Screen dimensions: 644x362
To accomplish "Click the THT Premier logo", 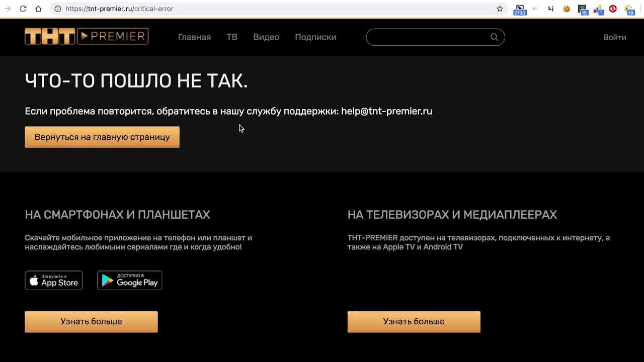I will click(x=87, y=37).
